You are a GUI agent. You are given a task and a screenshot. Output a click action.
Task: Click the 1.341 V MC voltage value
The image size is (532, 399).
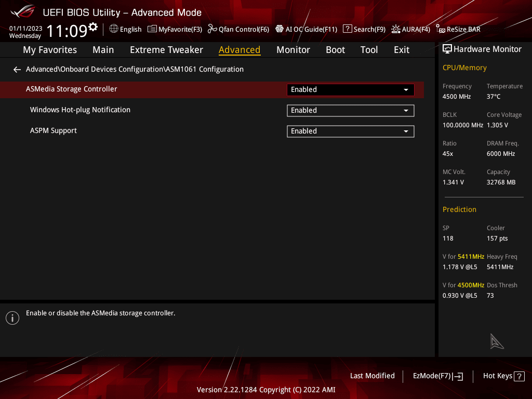coord(453,182)
